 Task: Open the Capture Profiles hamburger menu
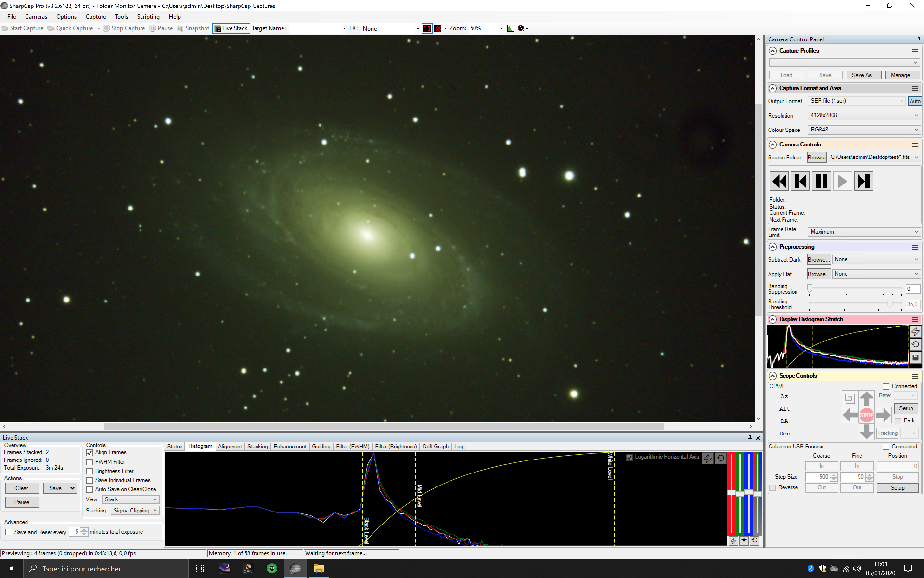[915, 51]
